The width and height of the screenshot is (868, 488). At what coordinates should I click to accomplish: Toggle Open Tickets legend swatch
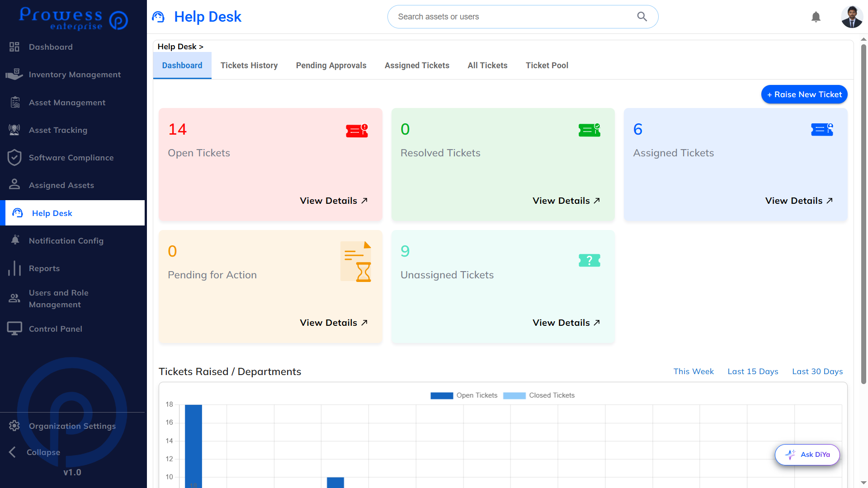(x=442, y=396)
